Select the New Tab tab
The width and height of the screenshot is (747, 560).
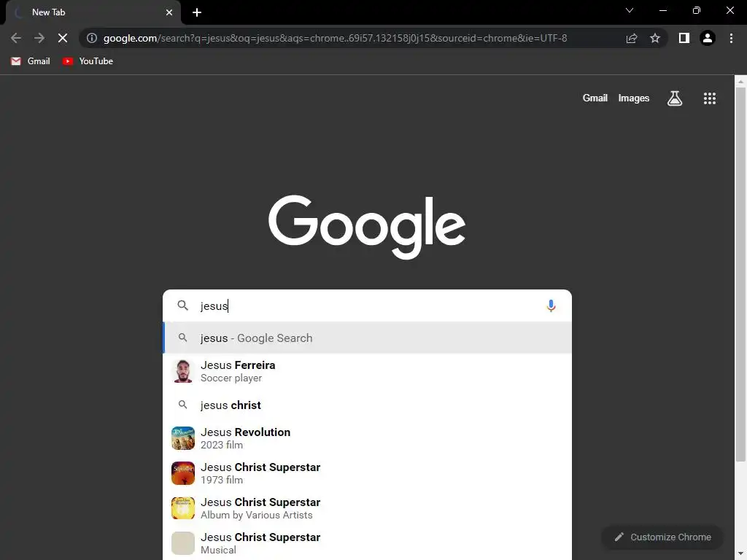coord(93,12)
